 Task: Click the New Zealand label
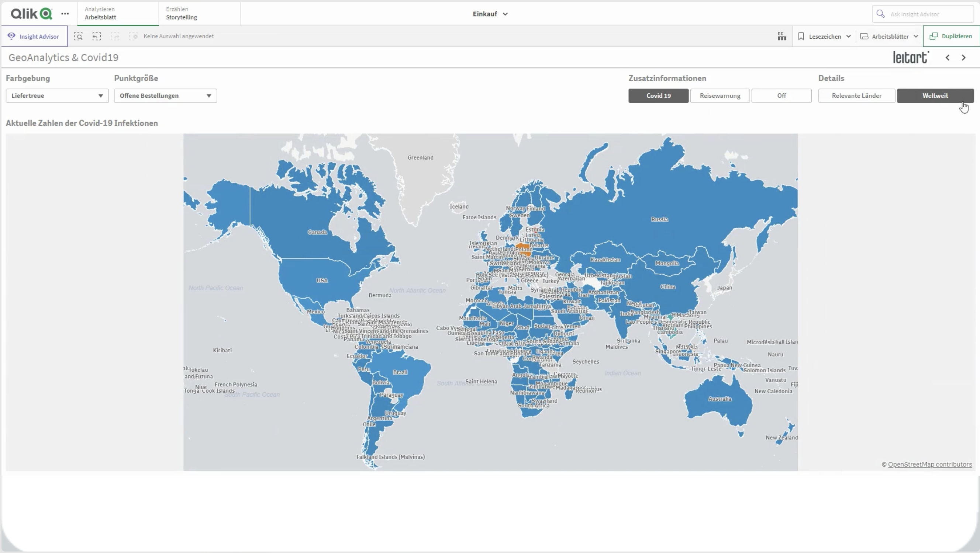782,438
